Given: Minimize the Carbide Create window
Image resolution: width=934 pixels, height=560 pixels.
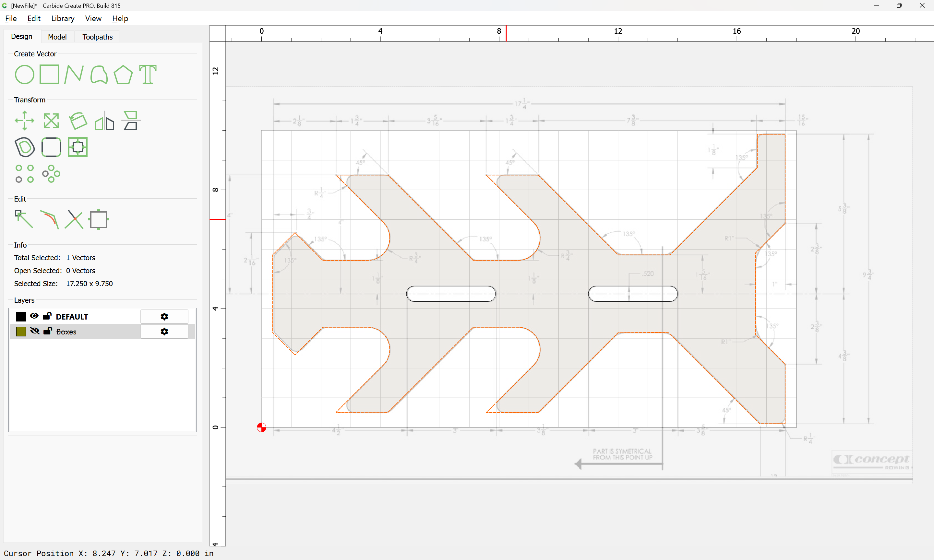Looking at the screenshot, I should (877, 6).
